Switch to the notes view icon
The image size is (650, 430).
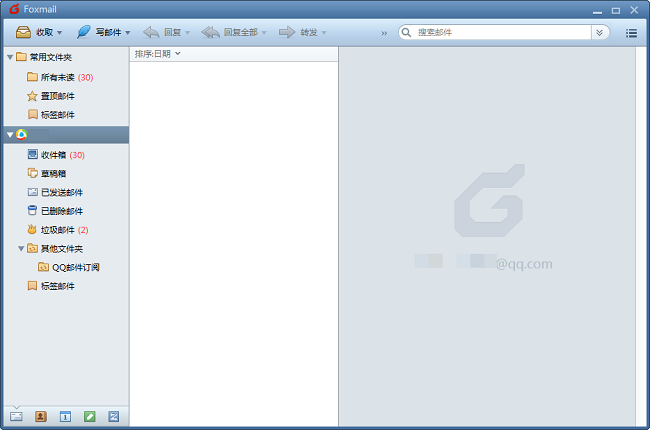pyautogui.click(x=90, y=416)
